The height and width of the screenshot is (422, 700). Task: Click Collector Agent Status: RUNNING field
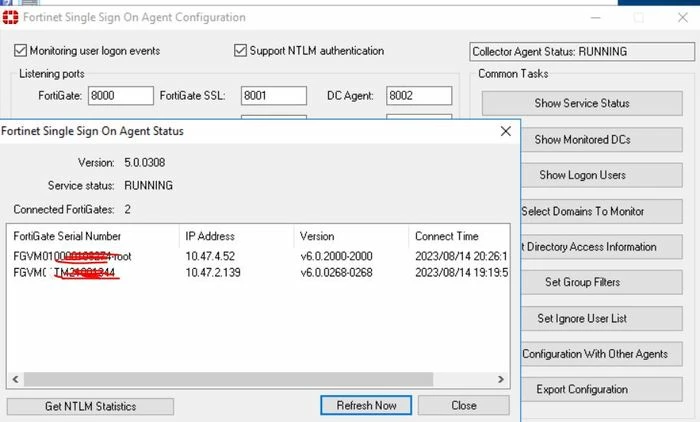tap(582, 52)
